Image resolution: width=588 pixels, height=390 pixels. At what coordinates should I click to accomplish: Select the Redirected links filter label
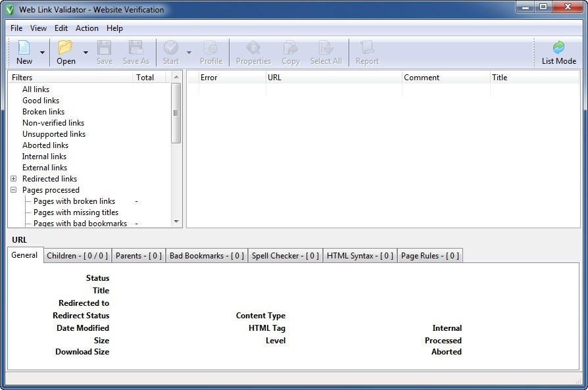(x=49, y=179)
